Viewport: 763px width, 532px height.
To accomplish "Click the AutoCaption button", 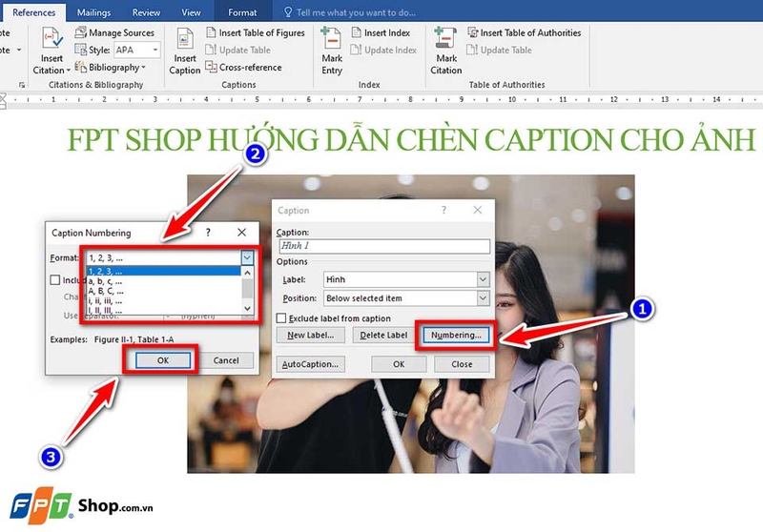I will [311, 364].
